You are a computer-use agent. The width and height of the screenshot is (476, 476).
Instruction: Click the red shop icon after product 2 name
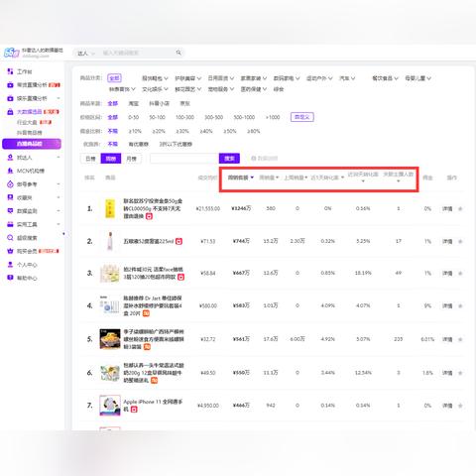pyautogui.click(x=178, y=241)
